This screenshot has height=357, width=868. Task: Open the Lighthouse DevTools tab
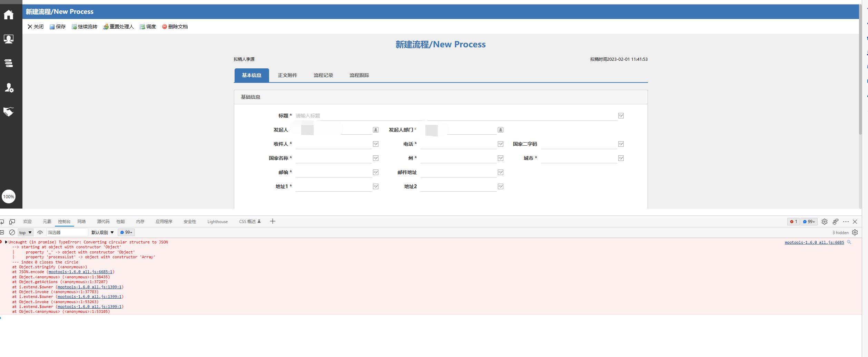(x=217, y=222)
